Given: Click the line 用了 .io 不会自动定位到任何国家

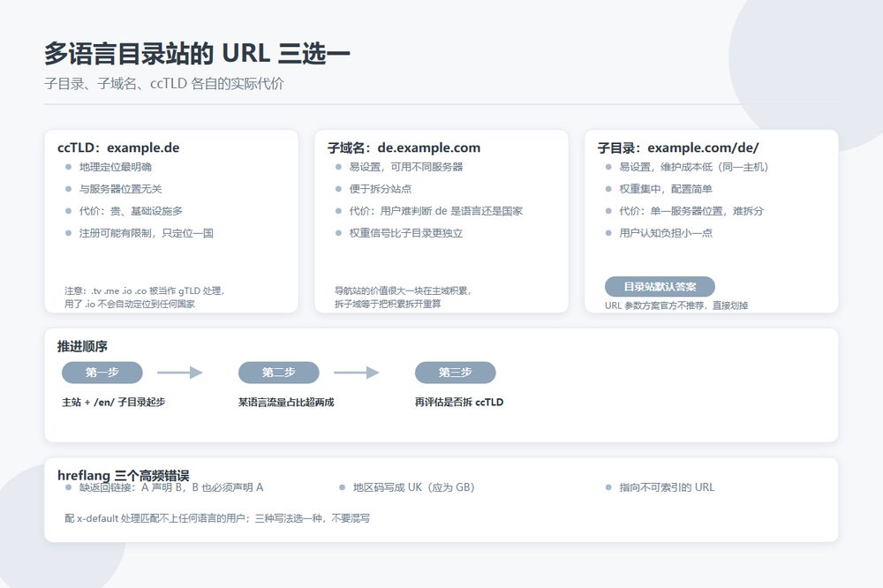Looking at the screenshot, I should 130,304.
